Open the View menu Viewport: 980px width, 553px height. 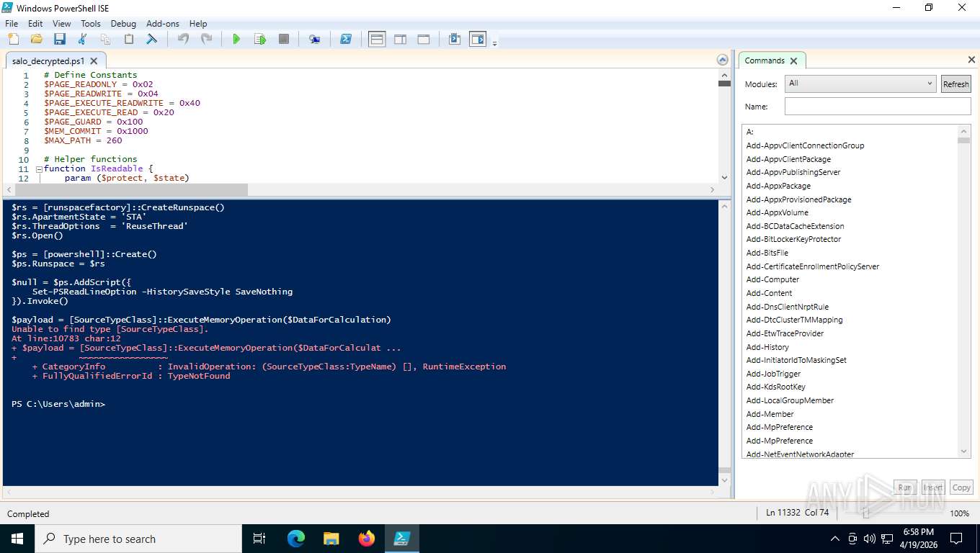(62, 24)
